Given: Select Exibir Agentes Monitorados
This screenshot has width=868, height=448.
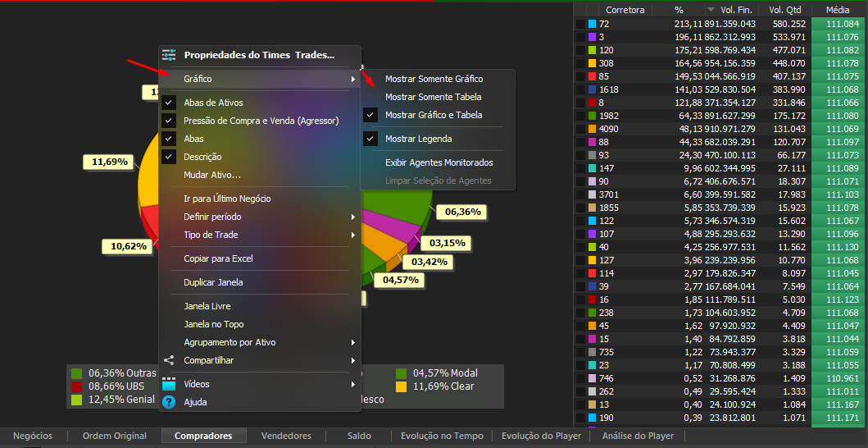Looking at the screenshot, I should [x=439, y=162].
